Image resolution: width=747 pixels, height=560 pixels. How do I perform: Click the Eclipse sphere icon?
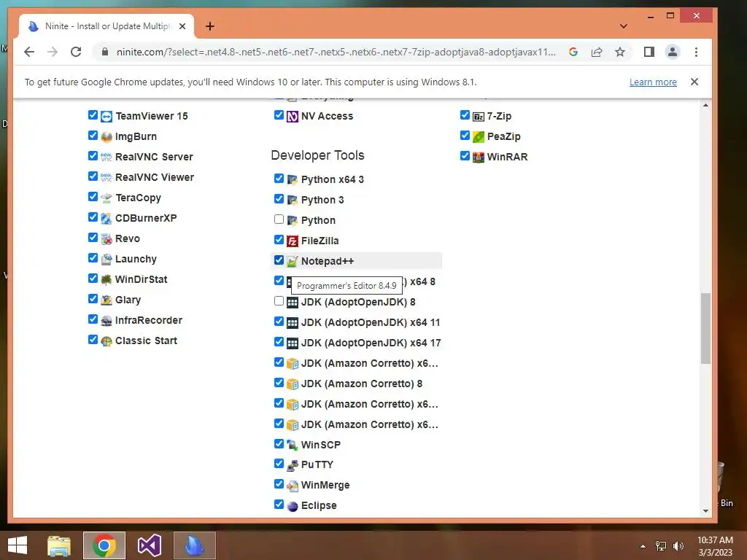coord(293,506)
